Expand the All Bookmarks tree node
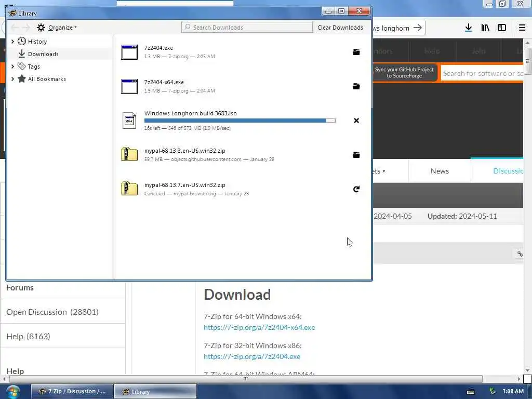The width and height of the screenshot is (532, 399). click(x=13, y=79)
